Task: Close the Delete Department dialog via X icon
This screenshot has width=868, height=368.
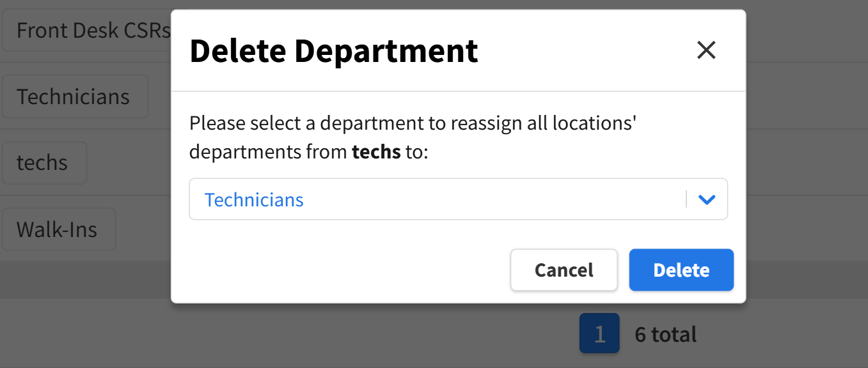Action: 706,49
